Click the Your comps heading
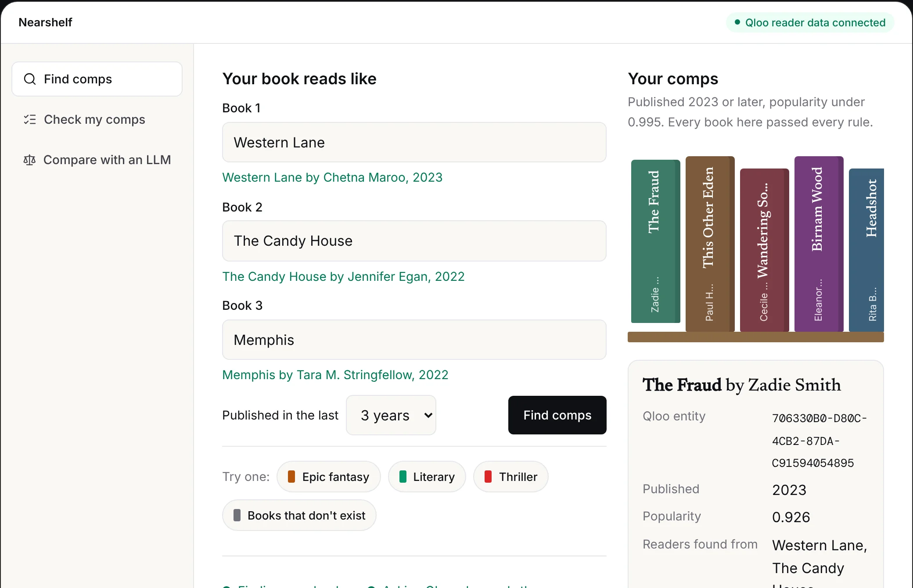The image size is (913, 588). pyautogui.click(x=673, y=79)
